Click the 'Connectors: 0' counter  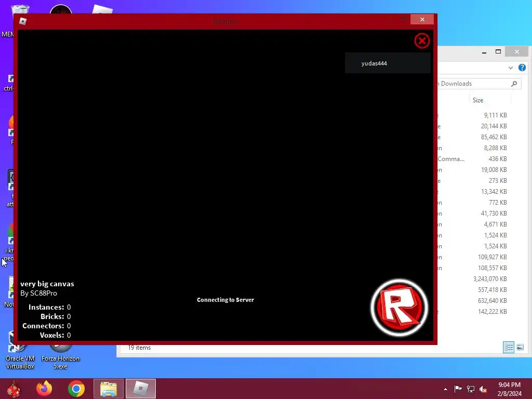click(x=46, y=326)
